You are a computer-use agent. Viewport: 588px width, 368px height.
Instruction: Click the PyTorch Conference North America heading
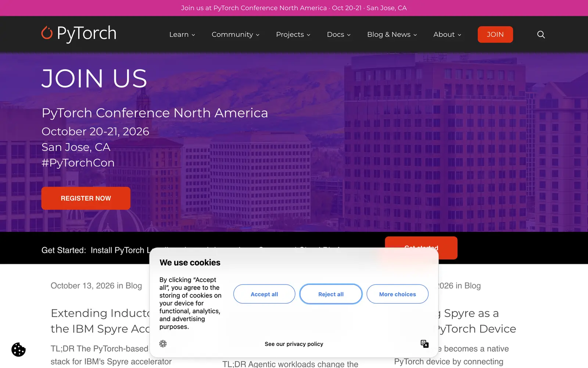pos(155,113)
